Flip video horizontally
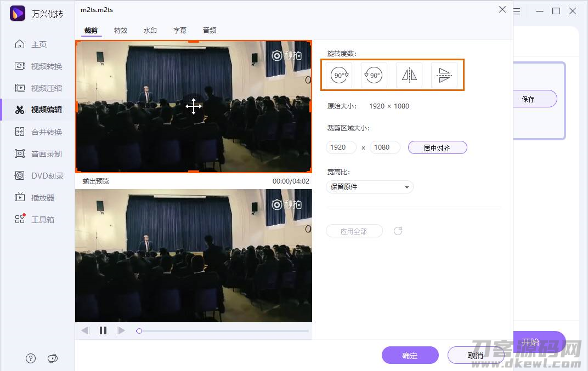The width and height of the screenshot is (588, 371). 409,75
